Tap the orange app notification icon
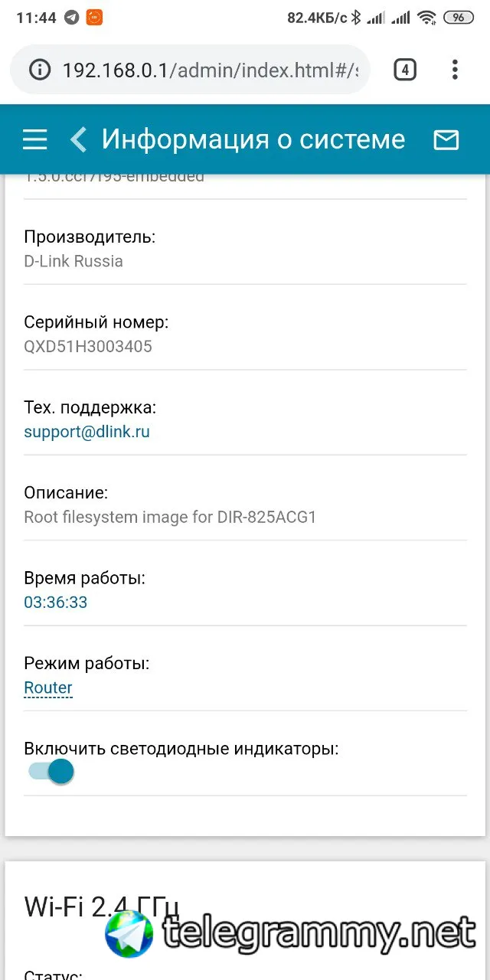Screen dimensions: 490x980 click(93, 18)
